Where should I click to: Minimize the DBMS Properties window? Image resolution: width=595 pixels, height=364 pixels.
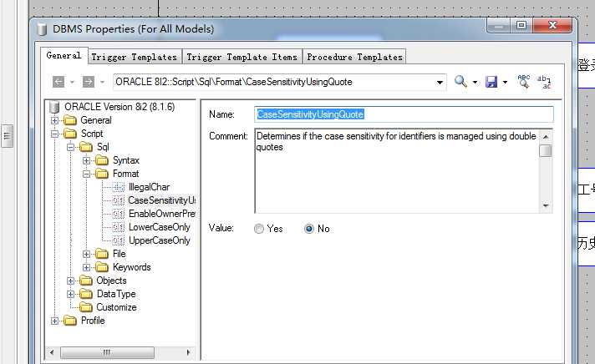point(499,26)
